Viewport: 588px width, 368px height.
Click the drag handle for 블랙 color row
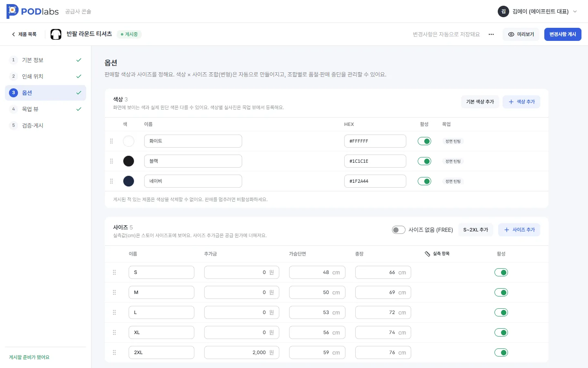(111, 161)
